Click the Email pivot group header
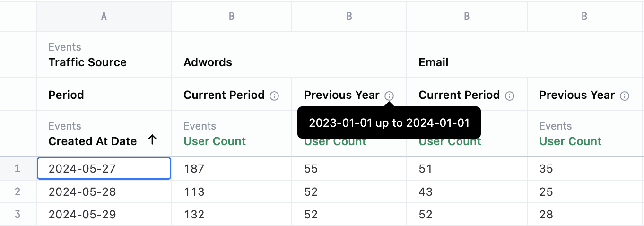Viewport: 644px width, 226px height. pos(433,62)
